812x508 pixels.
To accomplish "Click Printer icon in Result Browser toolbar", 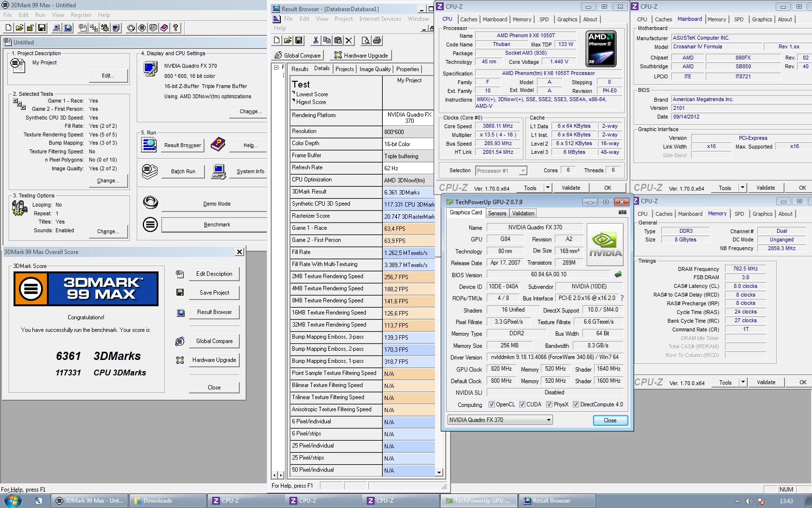I will pyautogui.click(x=377, y=40).
